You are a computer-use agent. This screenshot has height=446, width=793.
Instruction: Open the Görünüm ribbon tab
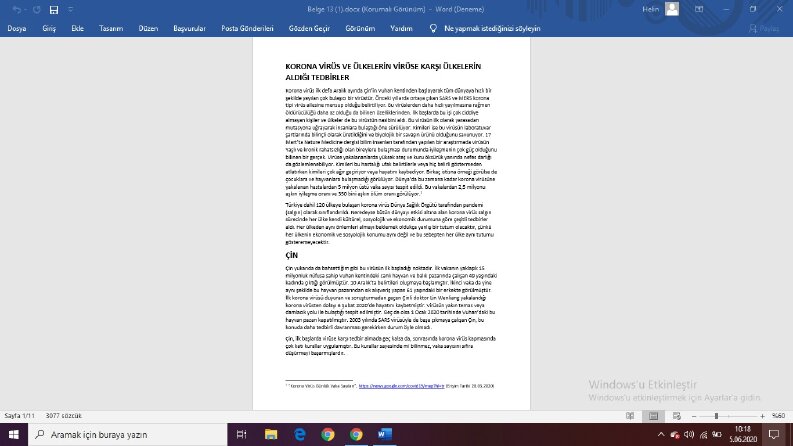[x=360, y=28]
